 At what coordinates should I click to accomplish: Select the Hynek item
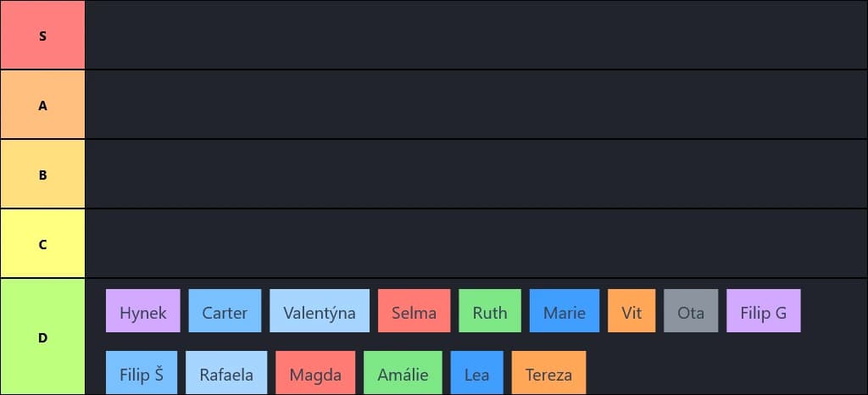143,311
